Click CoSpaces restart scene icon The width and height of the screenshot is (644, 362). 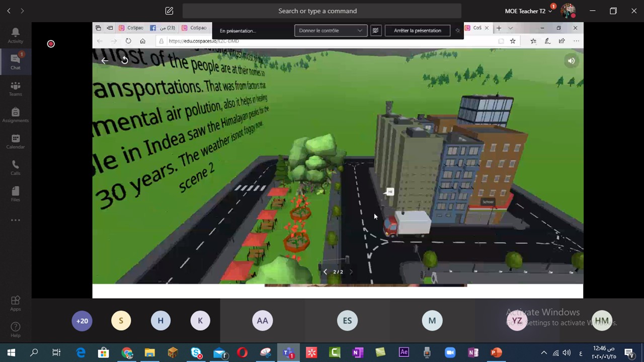click(x=125, y=60)
